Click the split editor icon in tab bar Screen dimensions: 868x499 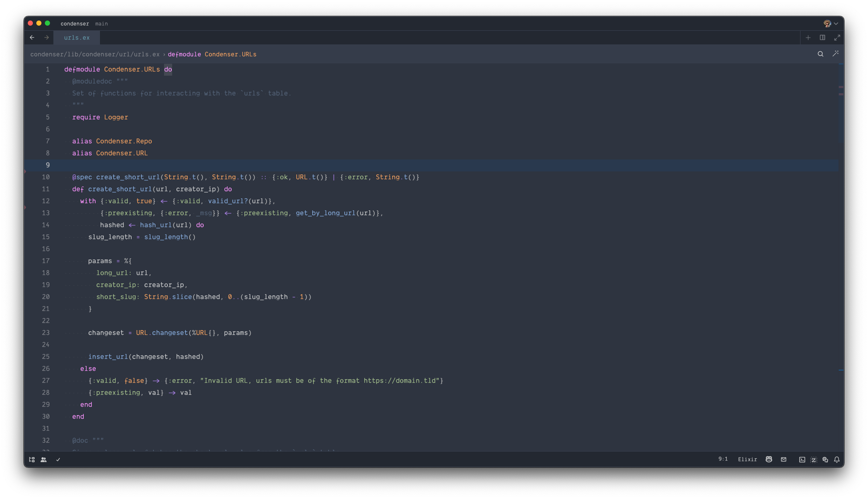(823, 38)
